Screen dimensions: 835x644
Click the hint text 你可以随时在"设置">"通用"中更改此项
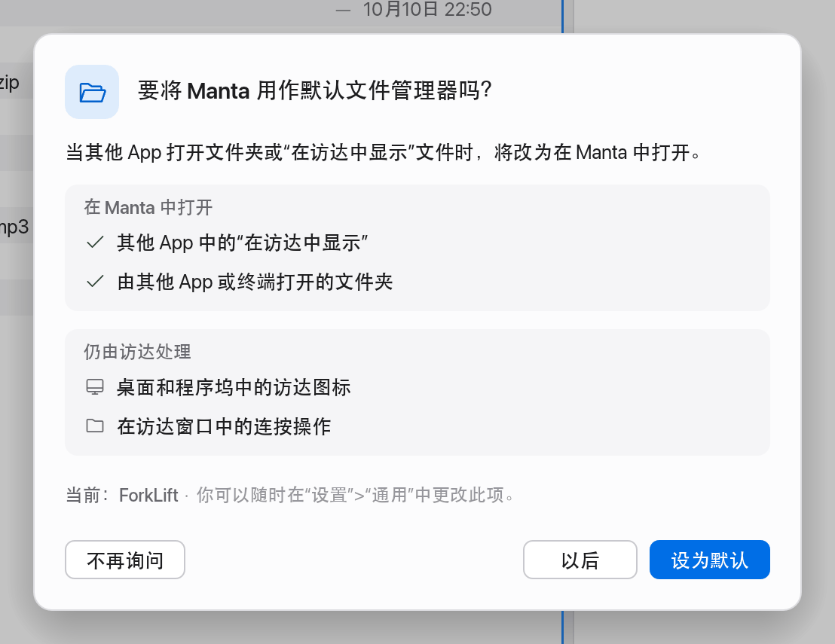pyautogui.click(x=355, y=496)
